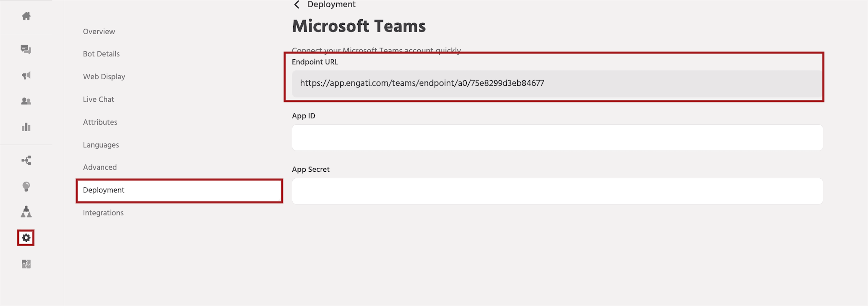
Task: Click the App Secret input field
Action: coord(557,191)
